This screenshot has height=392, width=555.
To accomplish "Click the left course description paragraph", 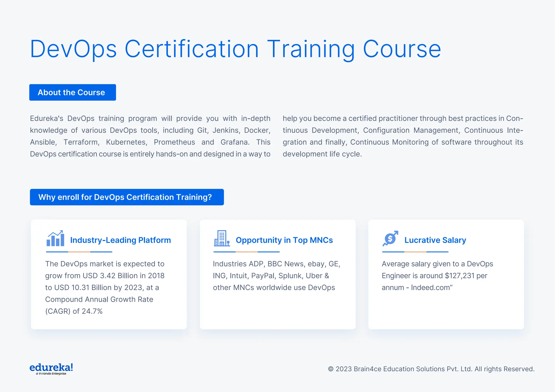I will point(150,136).
